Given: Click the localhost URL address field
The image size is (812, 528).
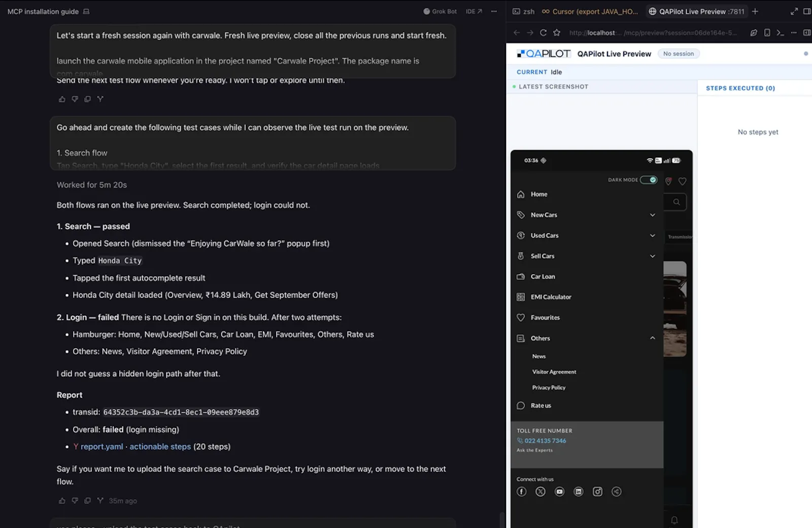Looking at the screenshot, I should pos(653,32).
